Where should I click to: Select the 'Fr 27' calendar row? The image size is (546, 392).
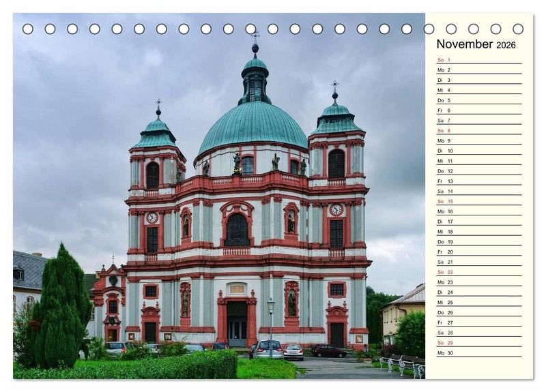479,322
